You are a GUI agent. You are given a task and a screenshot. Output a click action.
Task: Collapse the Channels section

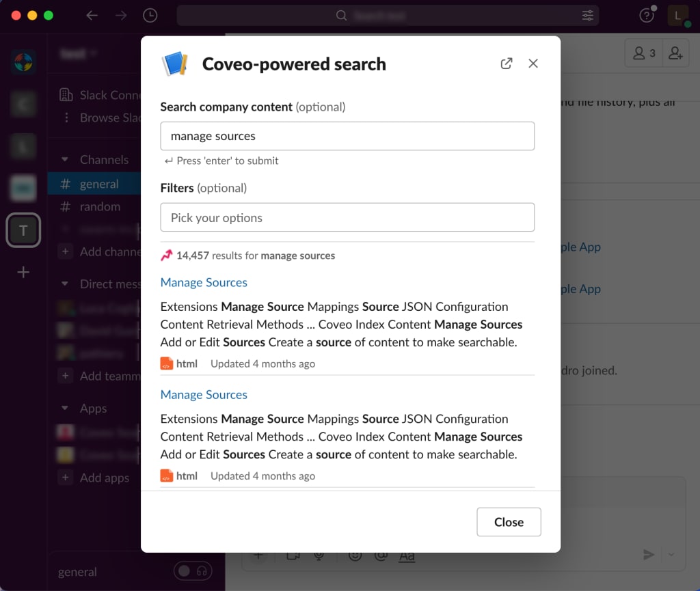point(65,160)
